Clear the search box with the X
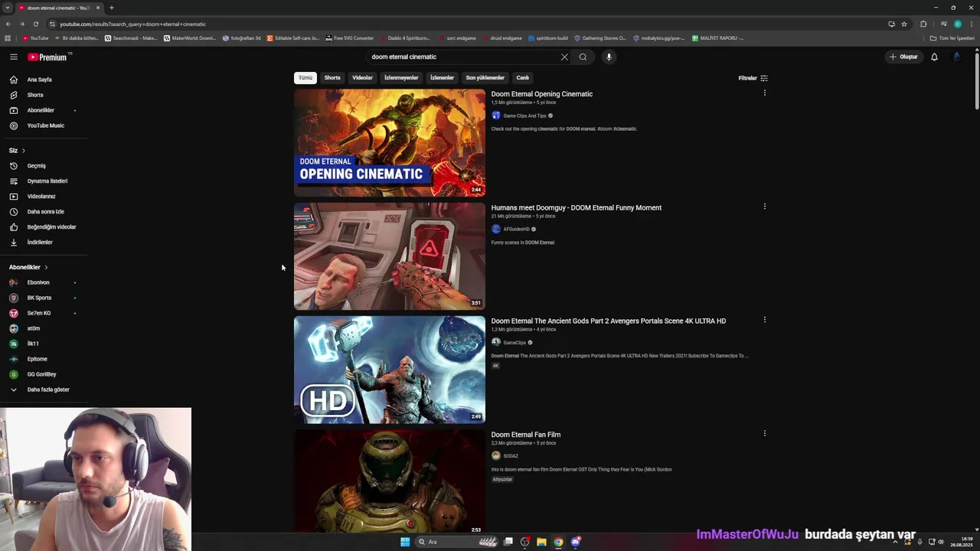Image resolution: width=980 pixels, height=551 pixels. click(564, 57)
